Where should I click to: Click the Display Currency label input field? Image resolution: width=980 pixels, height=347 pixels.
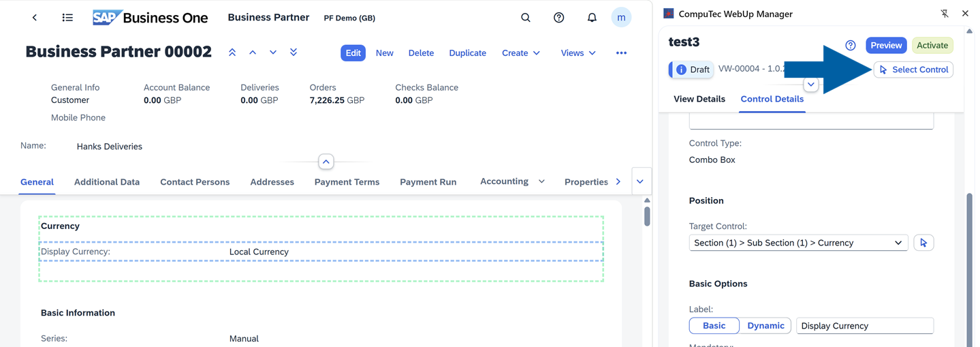864,326
